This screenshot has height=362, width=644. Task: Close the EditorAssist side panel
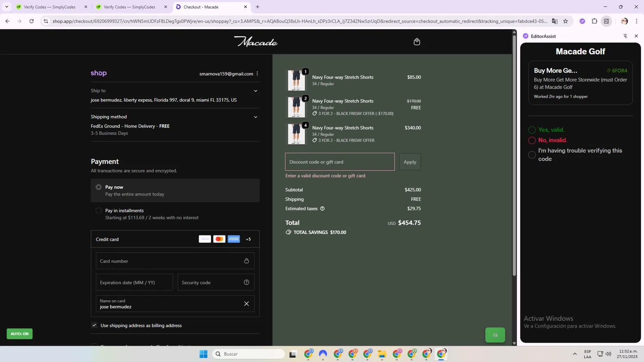[636, 36]
